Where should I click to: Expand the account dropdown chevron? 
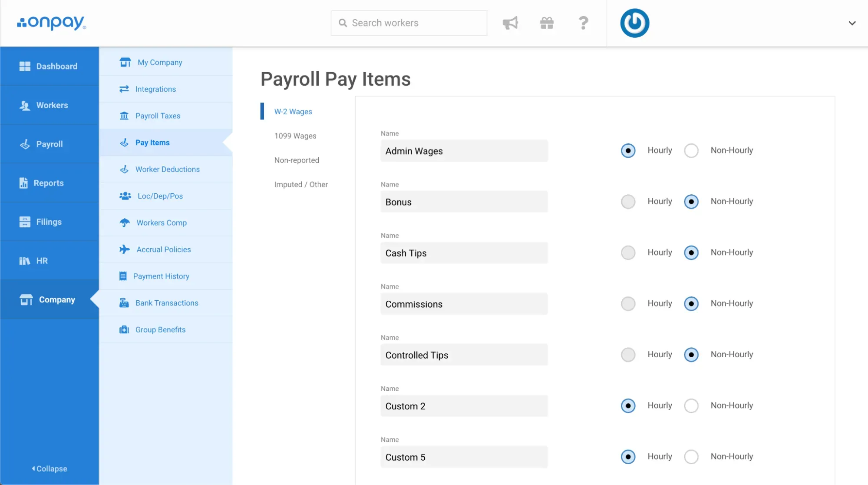point(852,23)
